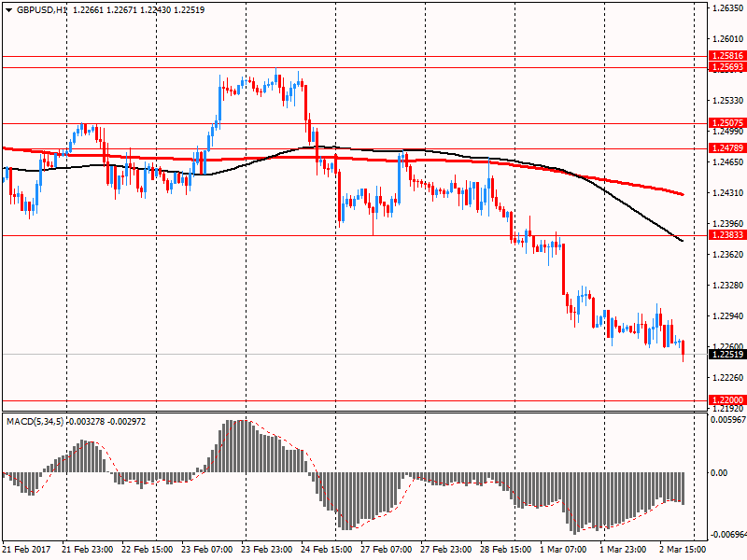Select the red 1.23833 price level label

[x=727, y=235]
